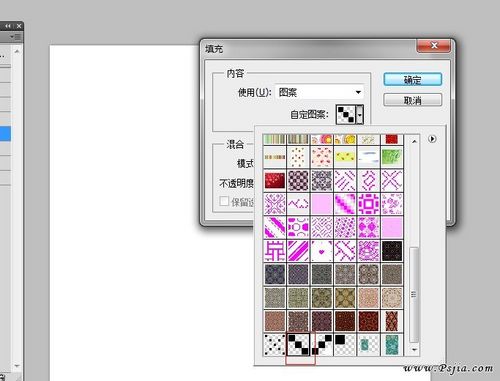Viewport: 500px width, 381px height.
Task: Pick the black sparkle pattern
Action: pyautogui.click(x=392, y=250)
